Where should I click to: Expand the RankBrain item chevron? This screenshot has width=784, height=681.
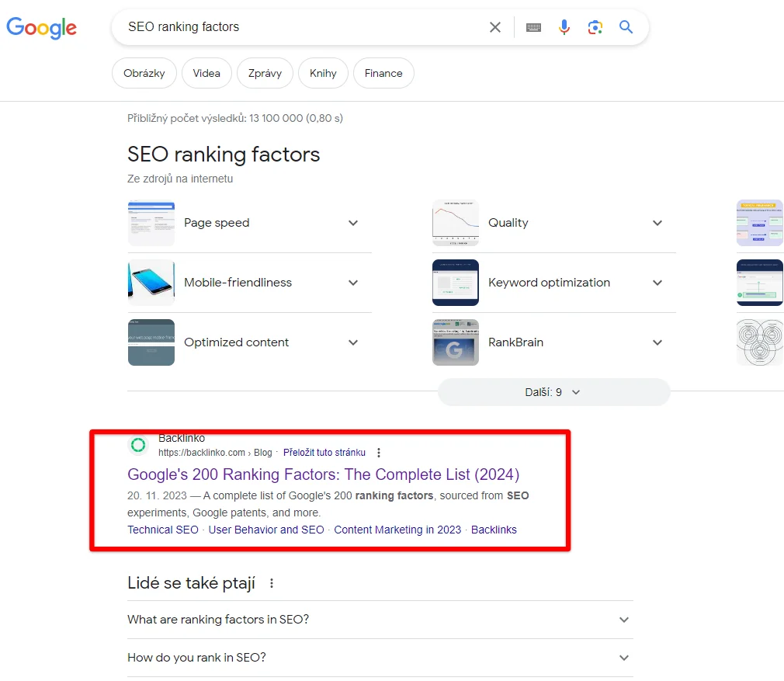(657, 342)
